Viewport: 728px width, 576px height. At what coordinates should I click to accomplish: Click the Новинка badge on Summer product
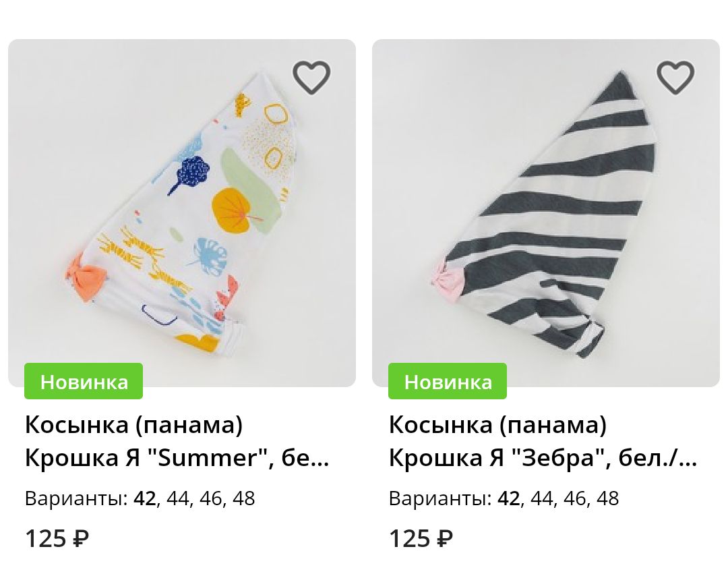click(x=84, y=381)
